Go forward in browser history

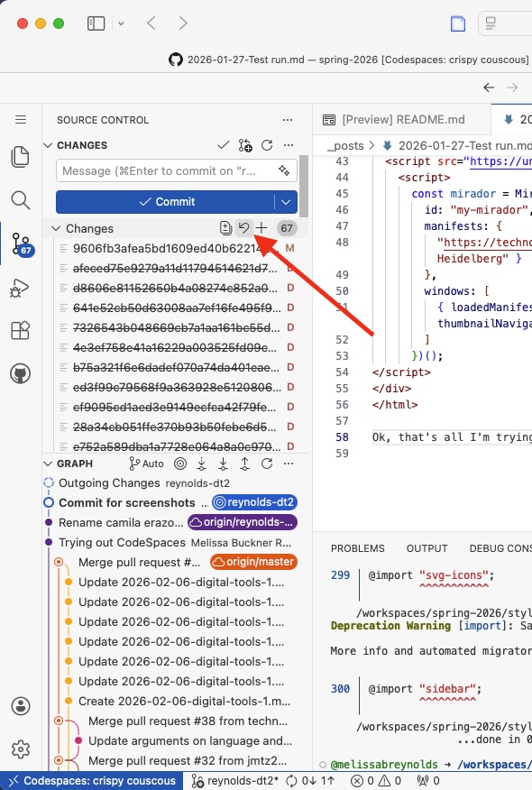point(183,23)
